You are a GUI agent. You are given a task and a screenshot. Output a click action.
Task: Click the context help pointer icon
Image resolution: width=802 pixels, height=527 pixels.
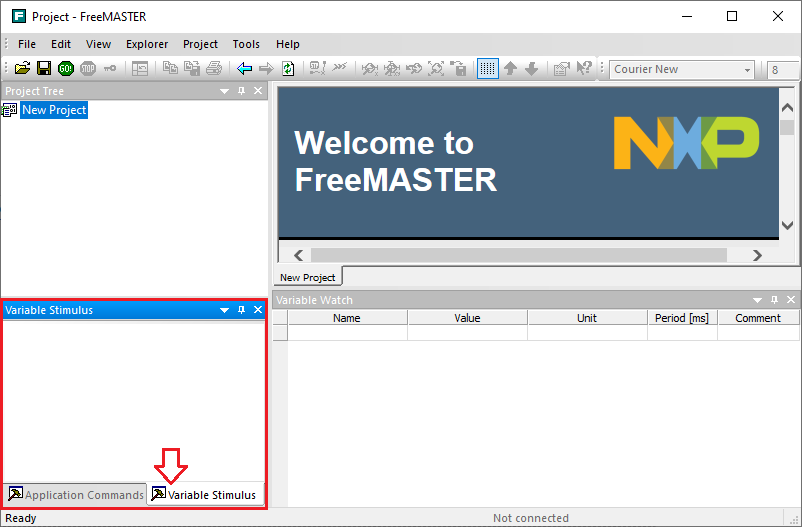point(584,68)
